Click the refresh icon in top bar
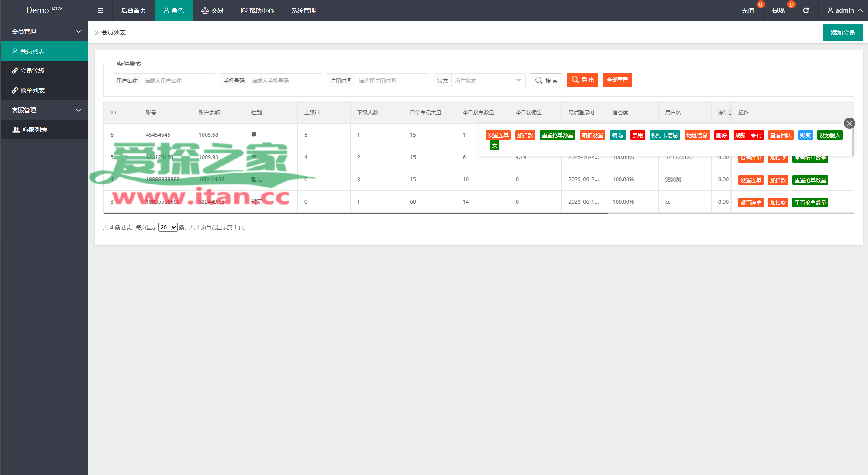The image size is (868, 475). pyautogui.click(x=806, y=10)
